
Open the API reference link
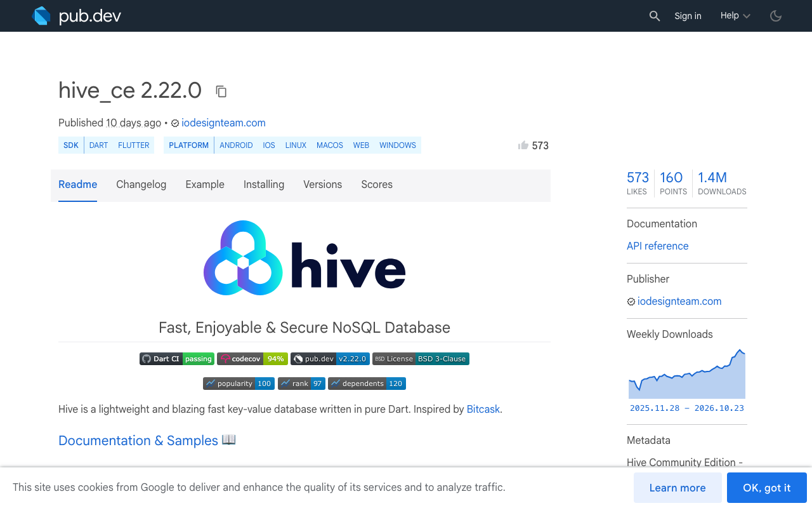657,246
